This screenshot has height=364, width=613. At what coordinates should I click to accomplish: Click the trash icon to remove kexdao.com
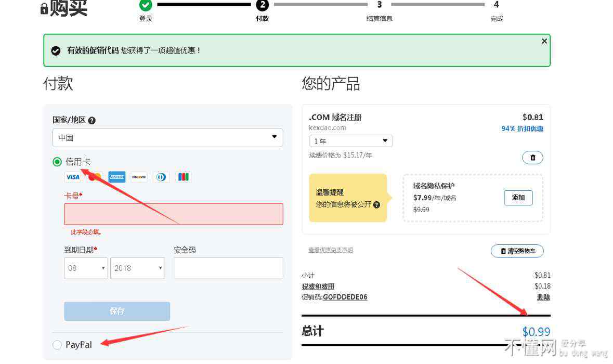(x=532, y=158)
